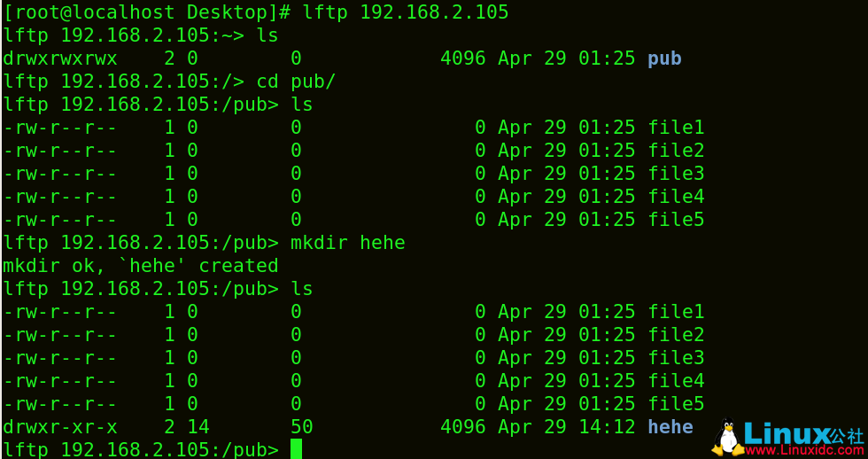Click the group ID '50' in hehe row
The width and height of the screenshot is (868, 459).
pyautogui.click(x=302, y=427)
